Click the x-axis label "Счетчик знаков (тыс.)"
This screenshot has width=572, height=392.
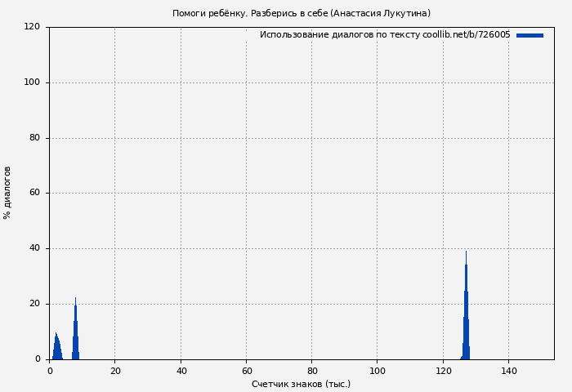click(x=301, y=384)
